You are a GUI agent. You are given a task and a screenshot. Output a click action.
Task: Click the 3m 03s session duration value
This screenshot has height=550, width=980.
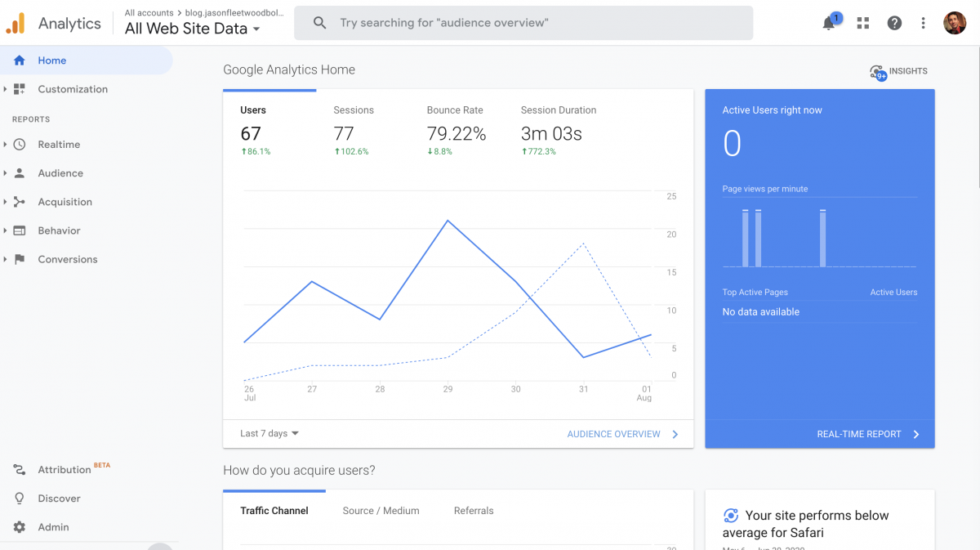click(551, 134)
